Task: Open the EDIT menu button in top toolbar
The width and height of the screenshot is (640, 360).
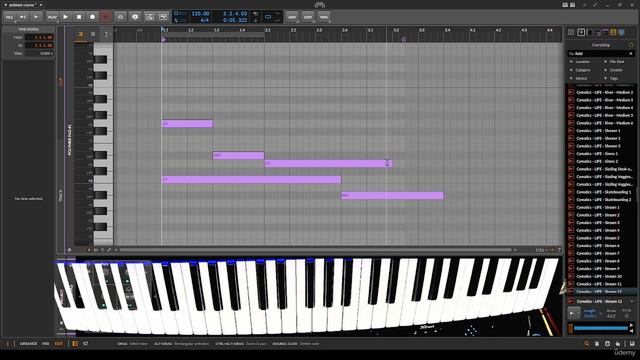Action: pos(308,17)
